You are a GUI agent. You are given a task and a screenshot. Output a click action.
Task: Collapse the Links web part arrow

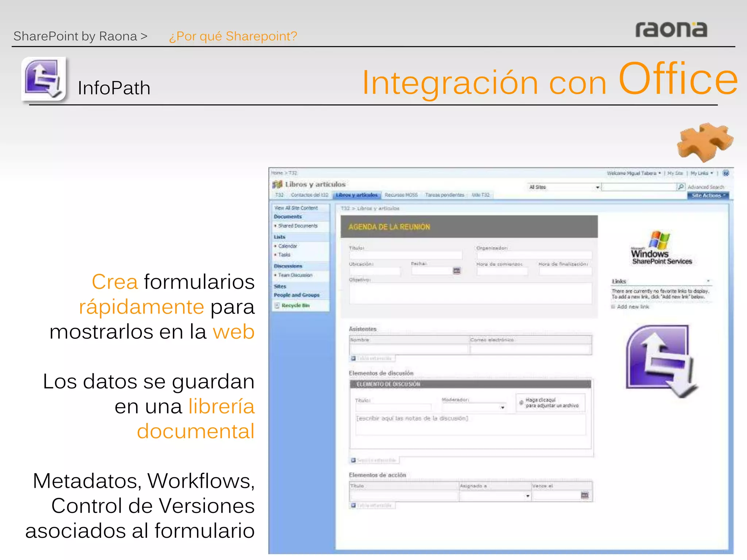[708, 281]
